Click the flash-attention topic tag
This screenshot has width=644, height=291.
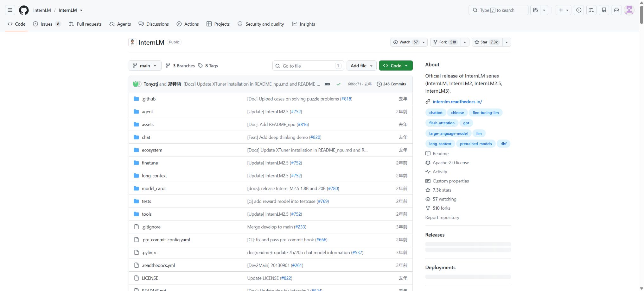pyautogui.click(x=442, y=123)
